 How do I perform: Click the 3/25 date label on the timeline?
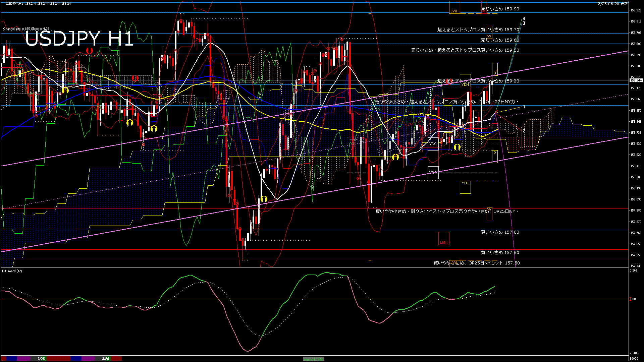coord(41,359)
